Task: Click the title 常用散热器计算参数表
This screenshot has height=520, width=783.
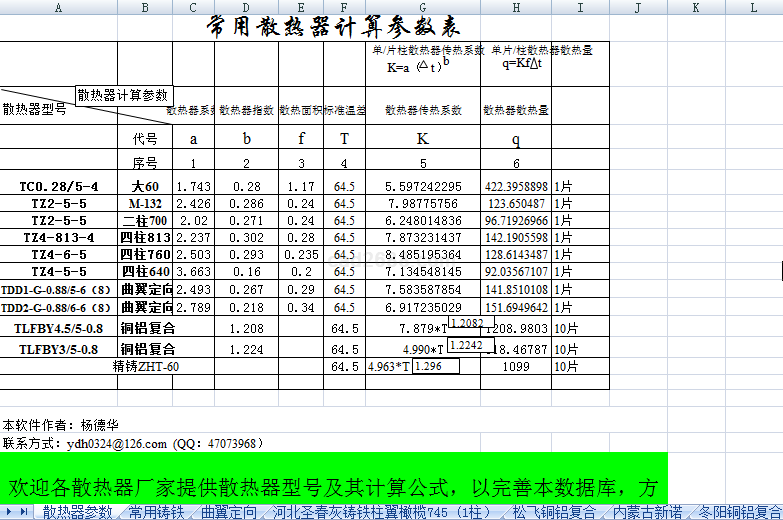Action: pyautogui.click(x=327, y=25)
